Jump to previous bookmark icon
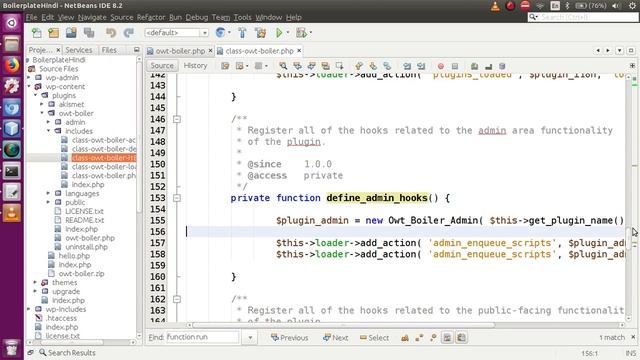The width and height of the screenshot is (640, 360). pyautogui.click(x=359, y=66)
